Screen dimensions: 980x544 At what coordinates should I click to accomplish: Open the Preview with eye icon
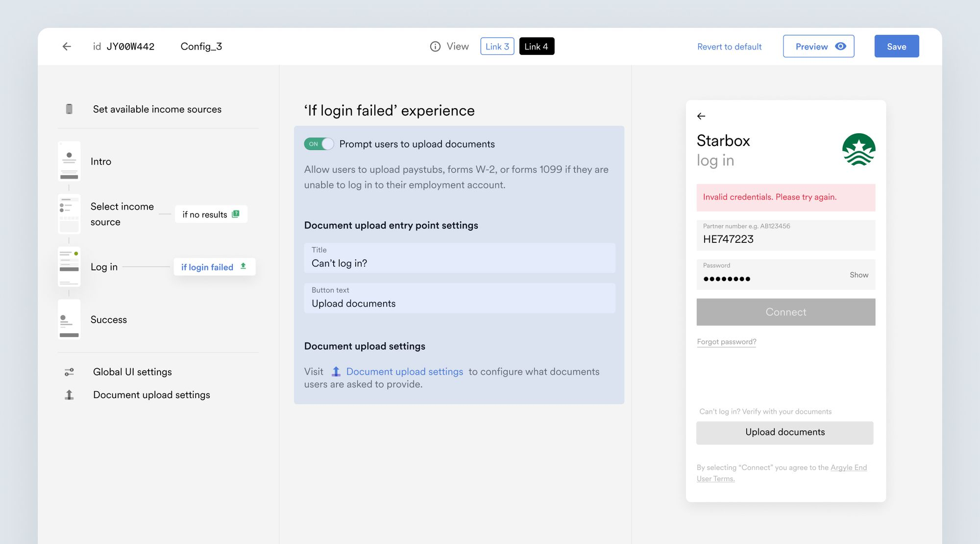point(818,47)
